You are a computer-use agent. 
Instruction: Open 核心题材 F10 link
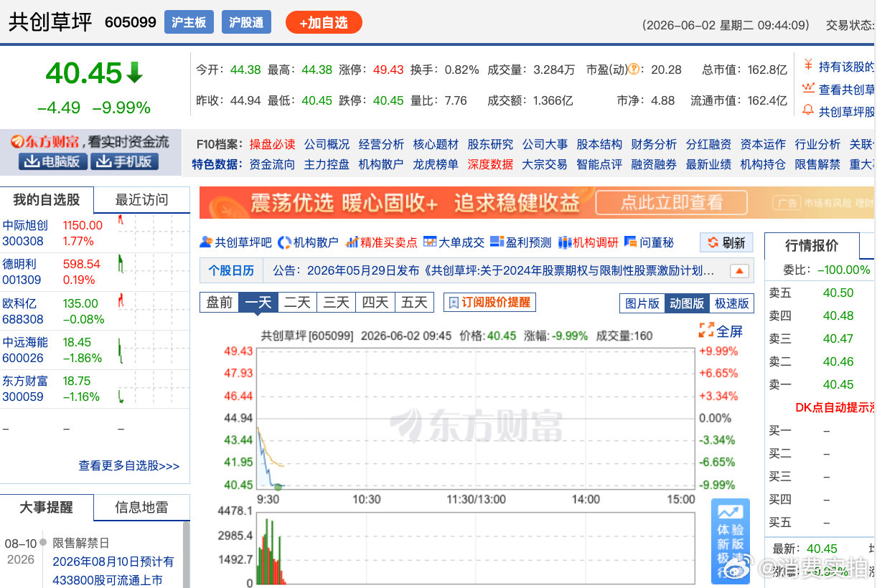point(436,144)
